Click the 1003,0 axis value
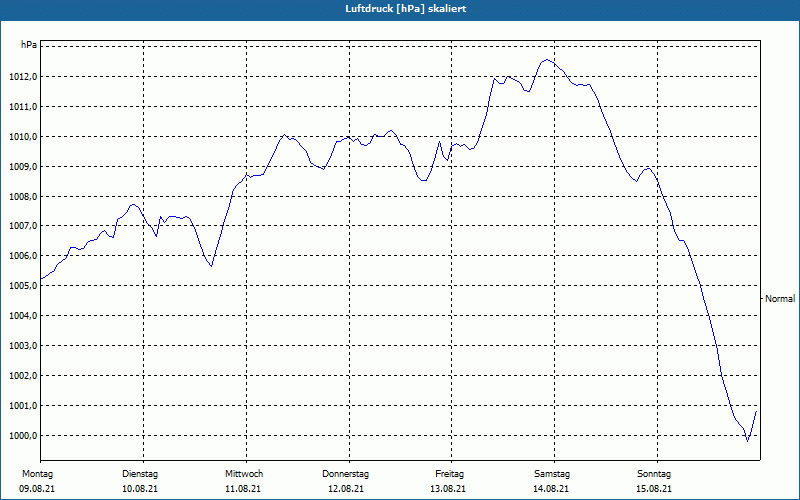 [23, 346]
